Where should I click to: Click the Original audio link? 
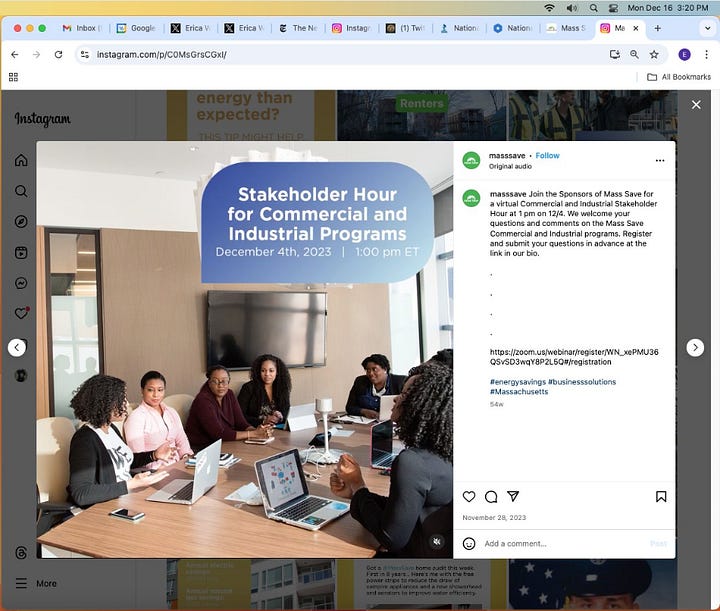coord(510,166)
